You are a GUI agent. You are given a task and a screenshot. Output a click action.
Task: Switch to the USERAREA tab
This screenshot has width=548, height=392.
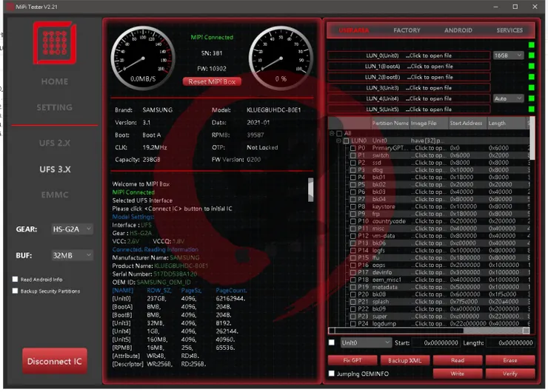tap(354, 30)
